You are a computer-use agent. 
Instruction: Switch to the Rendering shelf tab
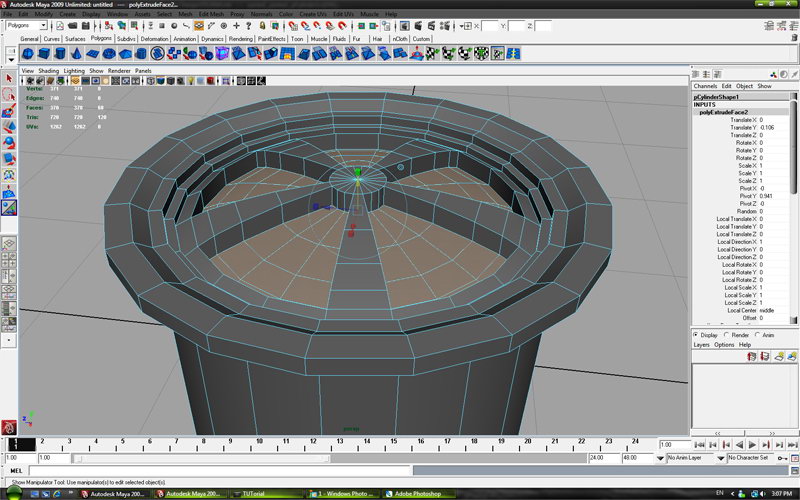pos(240,39)
